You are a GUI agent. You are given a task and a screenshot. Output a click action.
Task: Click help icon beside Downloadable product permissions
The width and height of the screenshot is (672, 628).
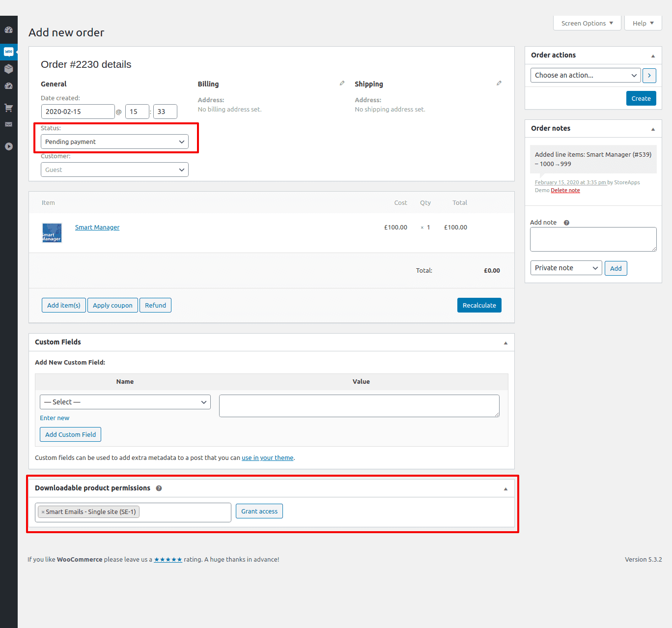pos(159,488)
